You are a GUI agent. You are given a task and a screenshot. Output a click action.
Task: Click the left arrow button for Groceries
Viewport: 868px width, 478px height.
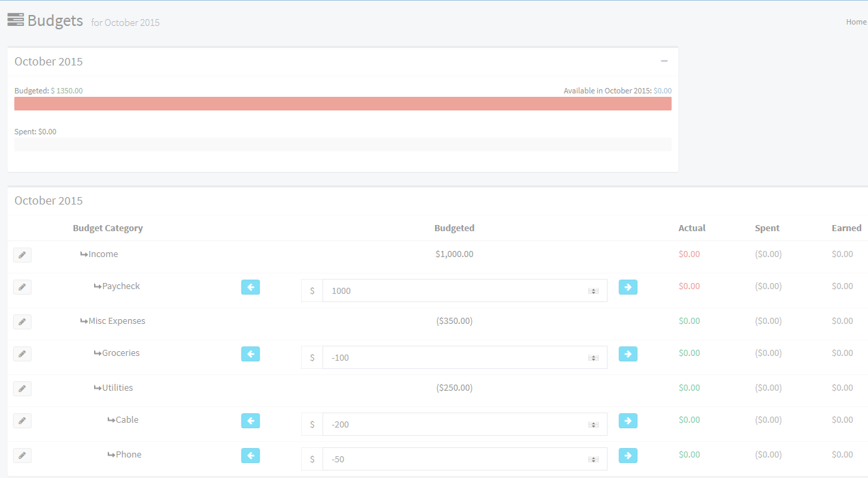click(x=250, y=354)
